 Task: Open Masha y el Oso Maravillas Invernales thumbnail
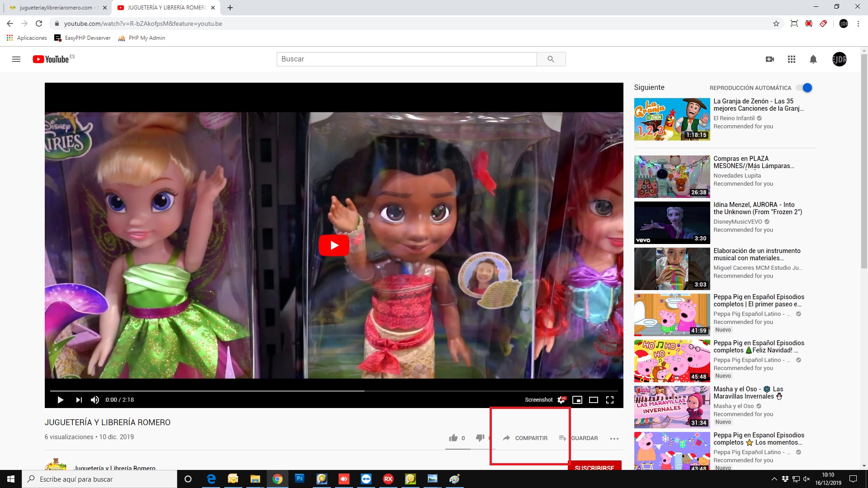pyautogui.click(x=672, y=407)
